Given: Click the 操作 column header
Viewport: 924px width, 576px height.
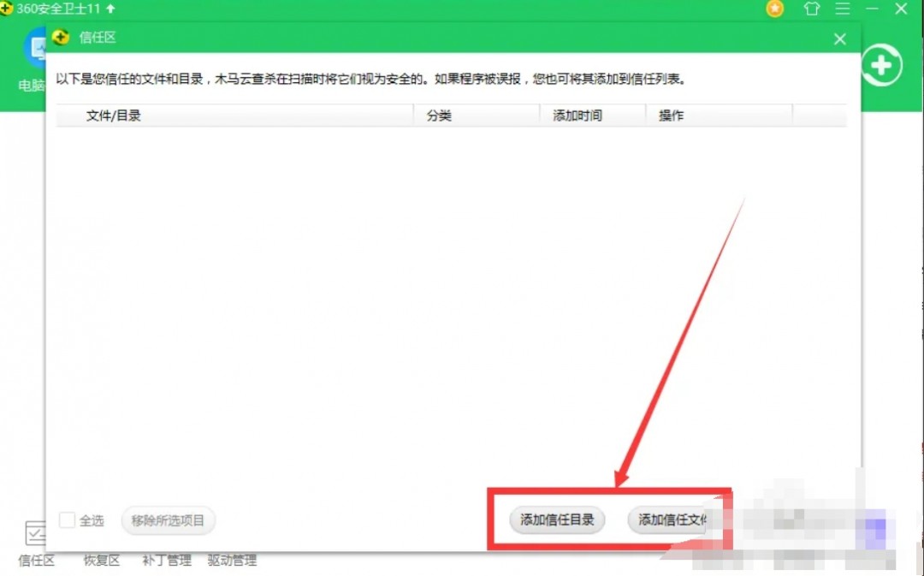Looking at the screenshot, I should (x=671, y=115).
